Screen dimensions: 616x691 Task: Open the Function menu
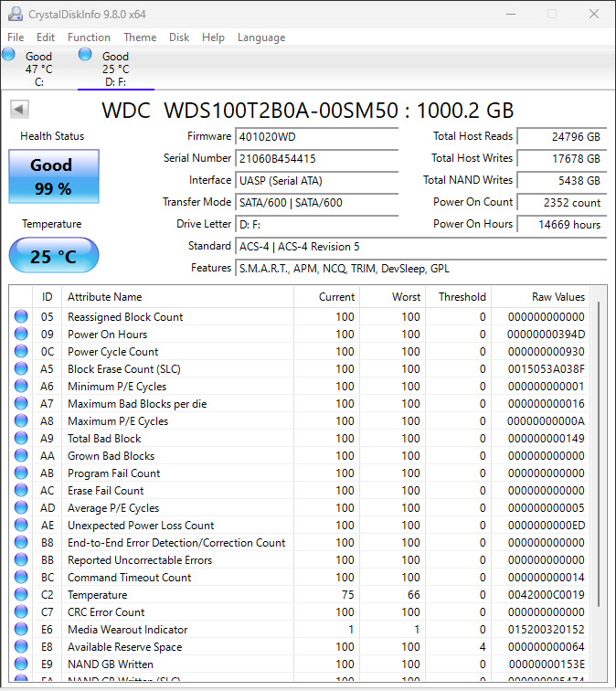[89, 37]
